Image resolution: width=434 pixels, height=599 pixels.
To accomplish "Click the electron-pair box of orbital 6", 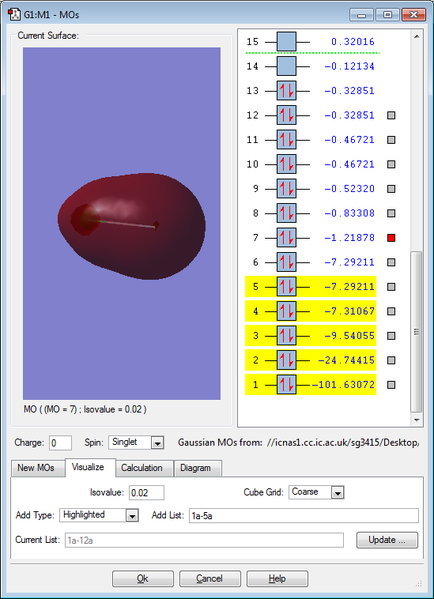I will (x=286, y=262).
